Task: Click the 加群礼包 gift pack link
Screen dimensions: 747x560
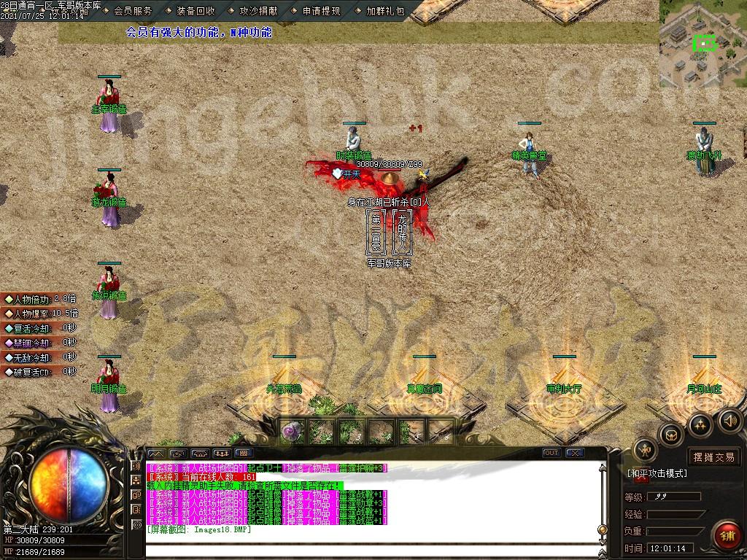Action: pyautogui.click(x=384, y=11)
